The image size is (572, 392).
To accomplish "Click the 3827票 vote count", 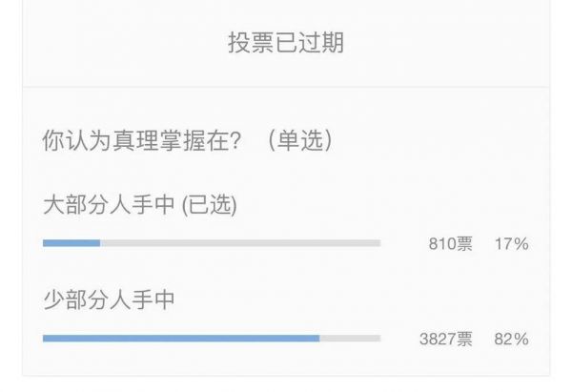I will click(x=445, y=340).
